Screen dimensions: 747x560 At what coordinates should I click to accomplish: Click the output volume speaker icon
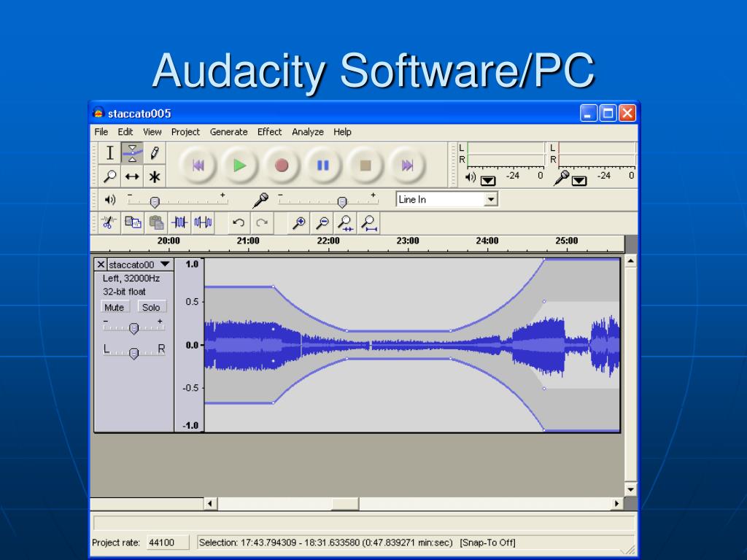[110, 200]
